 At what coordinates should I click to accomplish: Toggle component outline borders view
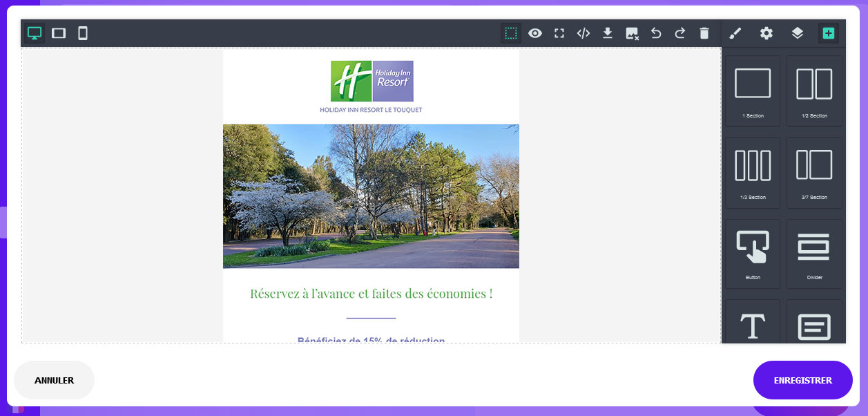pos(511,33)
